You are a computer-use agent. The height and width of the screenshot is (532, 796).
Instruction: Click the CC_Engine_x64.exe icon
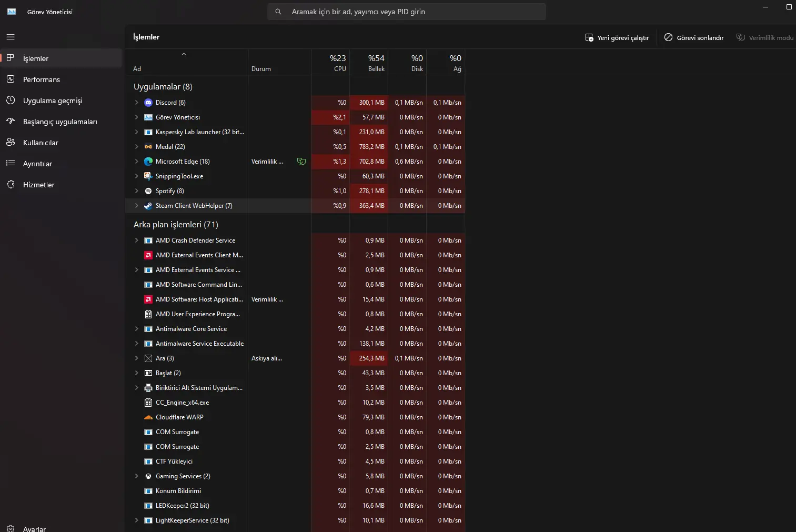pyautogui.click(x=148, y=403)
